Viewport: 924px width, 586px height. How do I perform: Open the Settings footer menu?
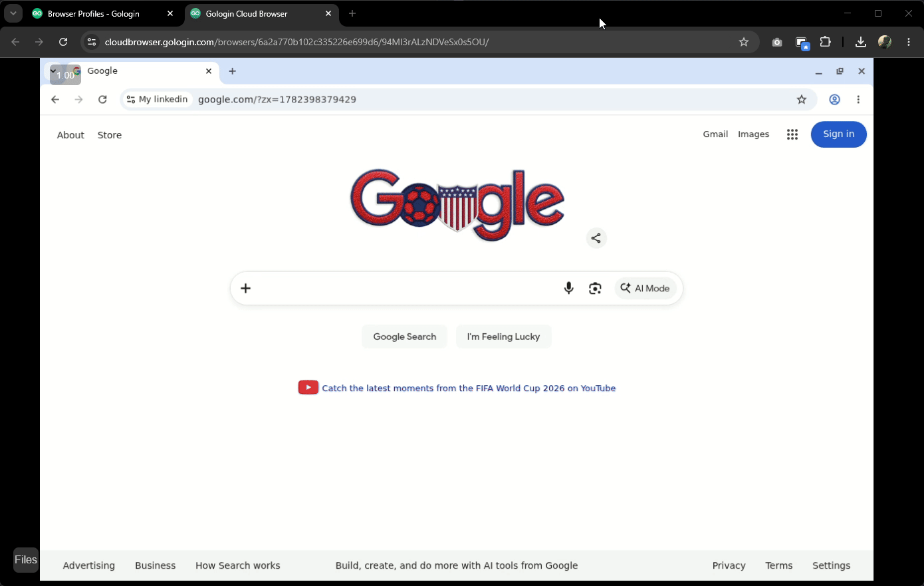coord(831,565)
